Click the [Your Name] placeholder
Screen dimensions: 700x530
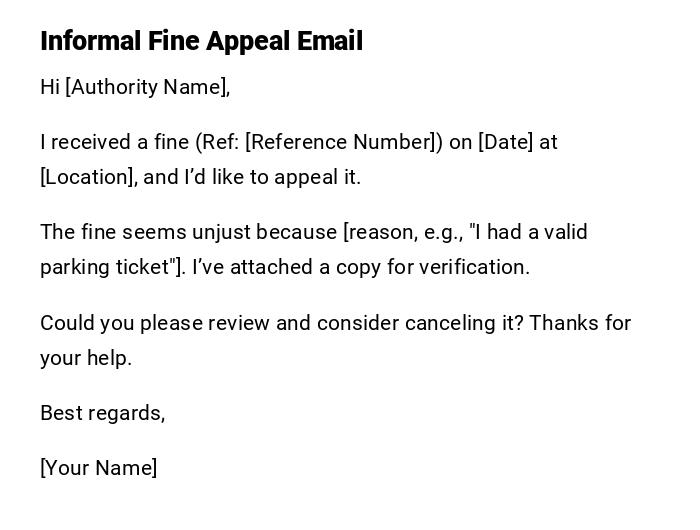click(x=98, y=468)
